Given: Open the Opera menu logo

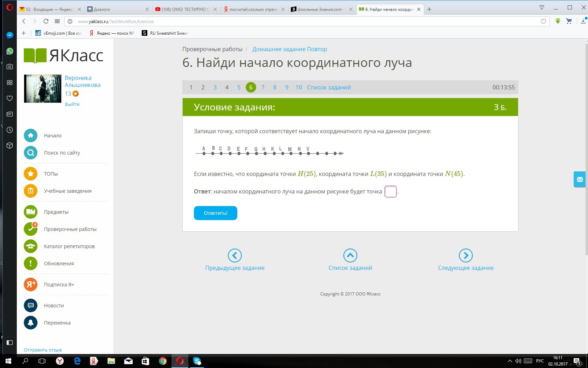Looking at the screenshot, I should click(10, 7).
